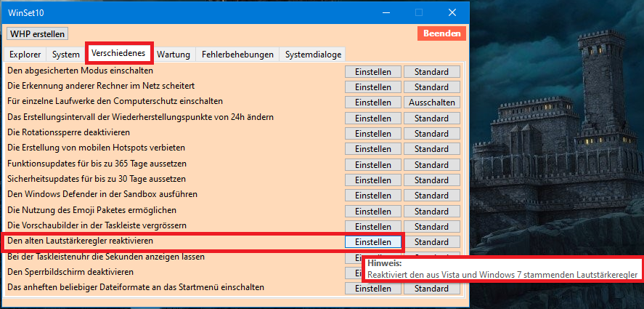The height and width of the screenshot is (309, 644).
Task: Click Einstellen for Sicherheitsupdates aussetzen
Action: point(373,180)
